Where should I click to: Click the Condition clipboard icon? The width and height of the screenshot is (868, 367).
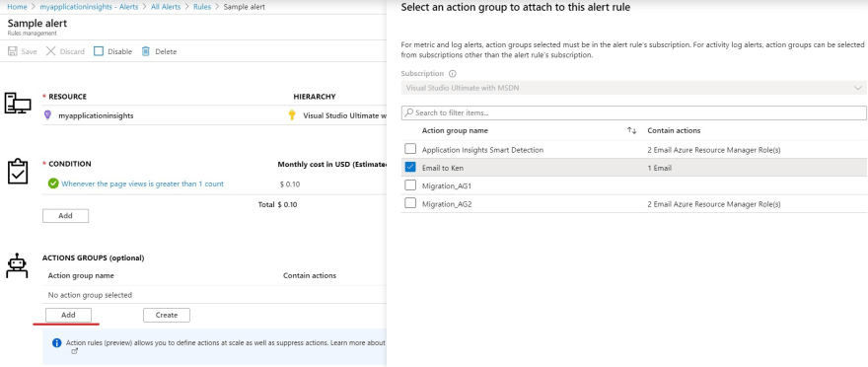(17, 172)
